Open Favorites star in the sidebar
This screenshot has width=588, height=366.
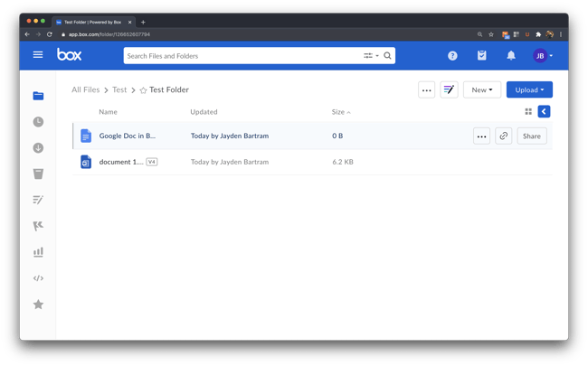coord(38,305)
